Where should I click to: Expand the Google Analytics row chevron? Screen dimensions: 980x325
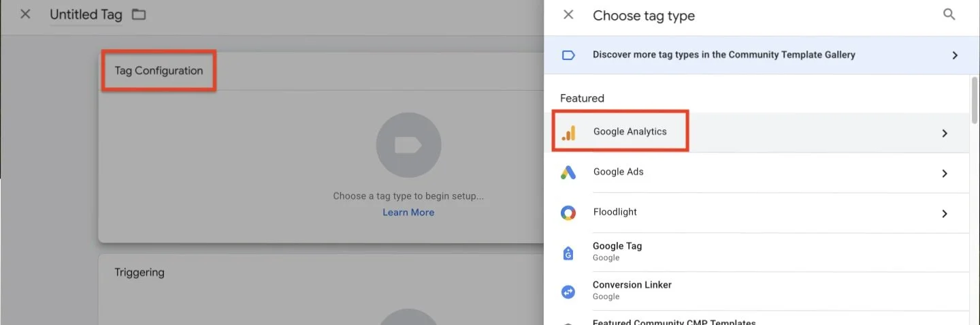[945, 134]
